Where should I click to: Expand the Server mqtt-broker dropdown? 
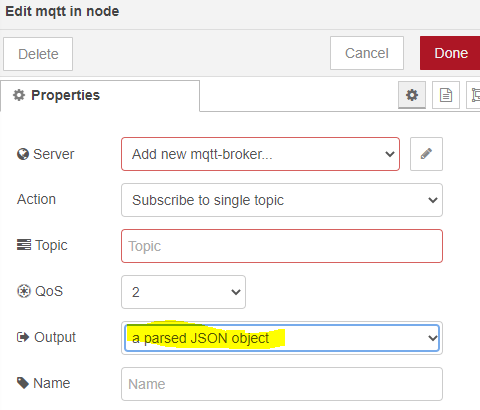pyautogui.click(x=260, y=154)
